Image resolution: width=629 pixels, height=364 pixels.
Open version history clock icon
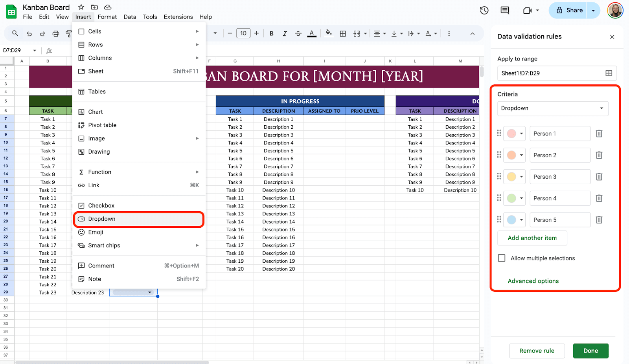pyautogui.click(x=484, y=11)
